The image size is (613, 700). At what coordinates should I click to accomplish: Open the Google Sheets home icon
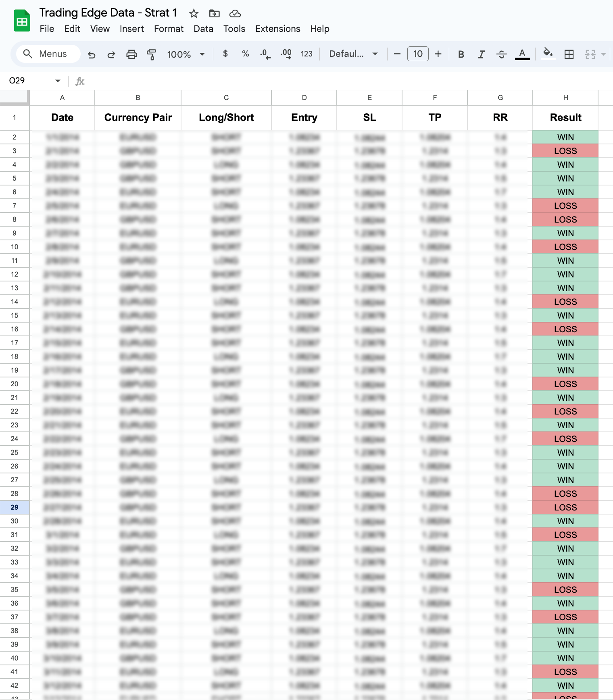pyautogui.click(x=22, y=21)
